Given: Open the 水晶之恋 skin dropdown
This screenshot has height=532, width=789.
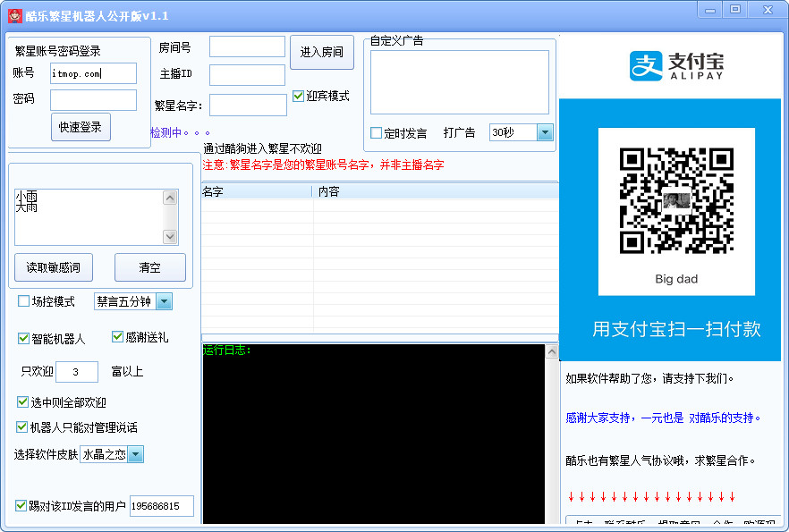Looking at the screenshot, I should pyautogui.click(x=135, y=454).
